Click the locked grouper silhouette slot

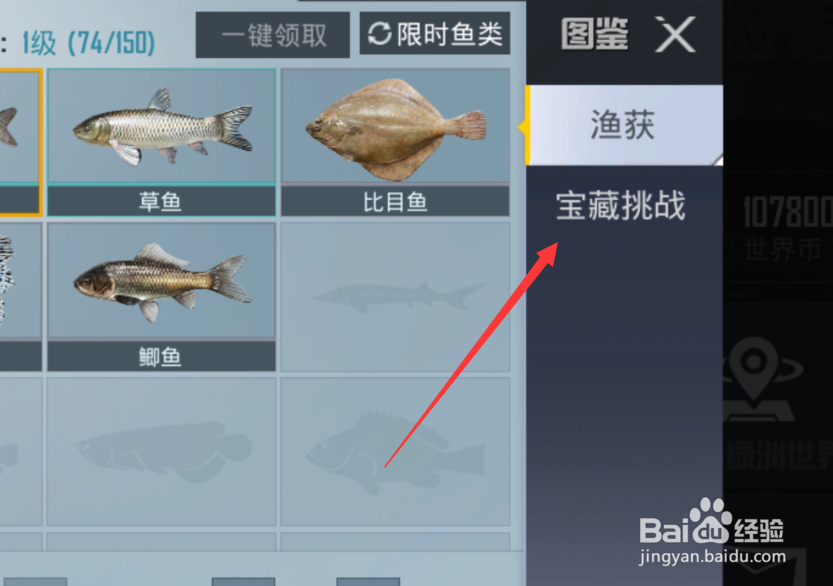[395, 452]
